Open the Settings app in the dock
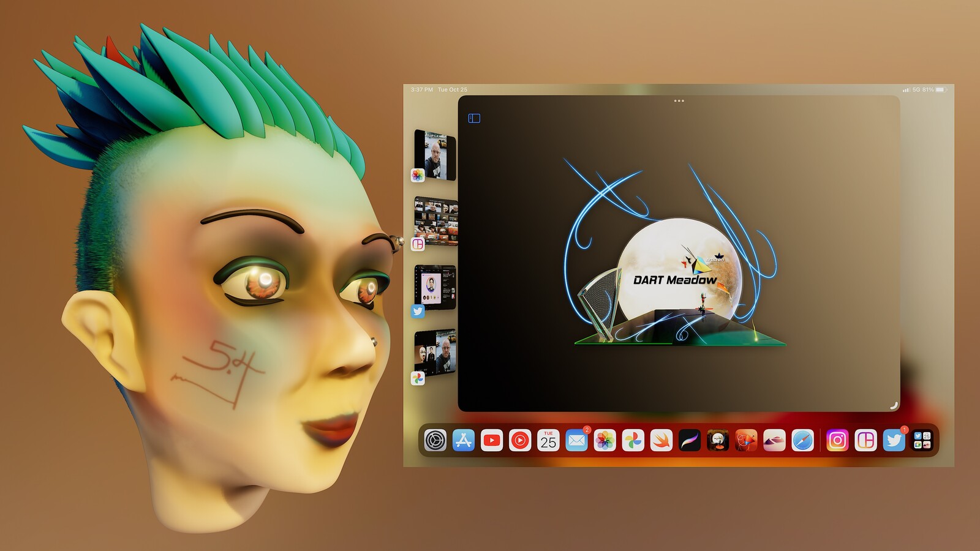The image size is (980, 551). pyautogui.click(x=435, y=440)
